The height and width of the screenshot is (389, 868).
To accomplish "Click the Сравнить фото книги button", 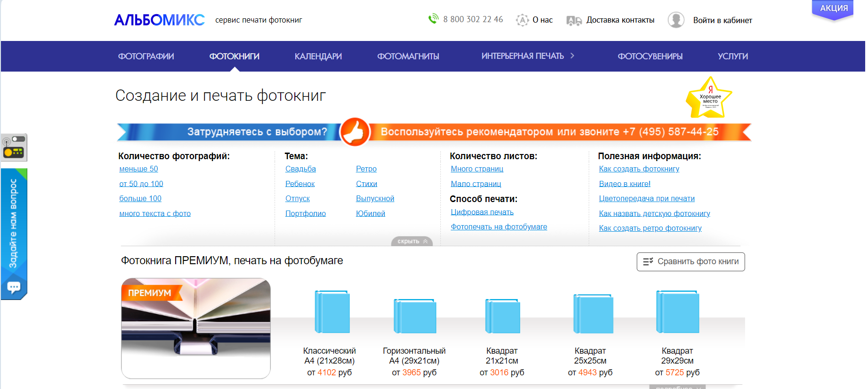I will click(x=690, y=261).
